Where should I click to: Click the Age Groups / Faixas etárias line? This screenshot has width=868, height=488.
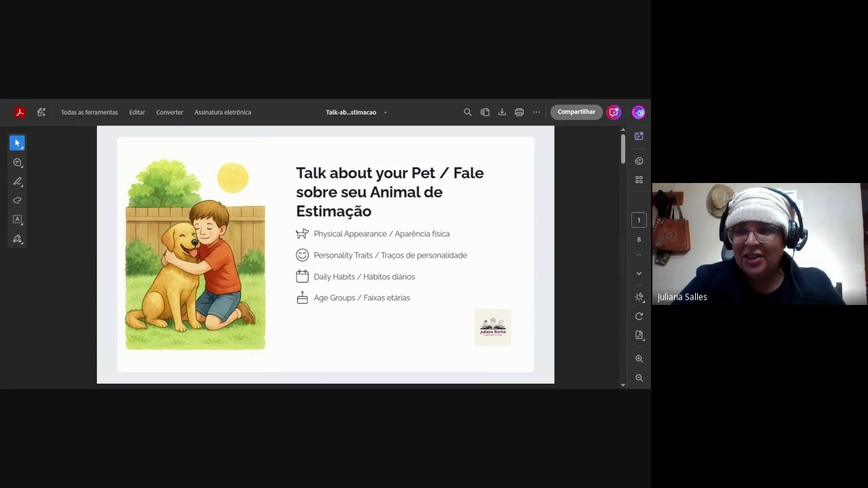point(362,298)
